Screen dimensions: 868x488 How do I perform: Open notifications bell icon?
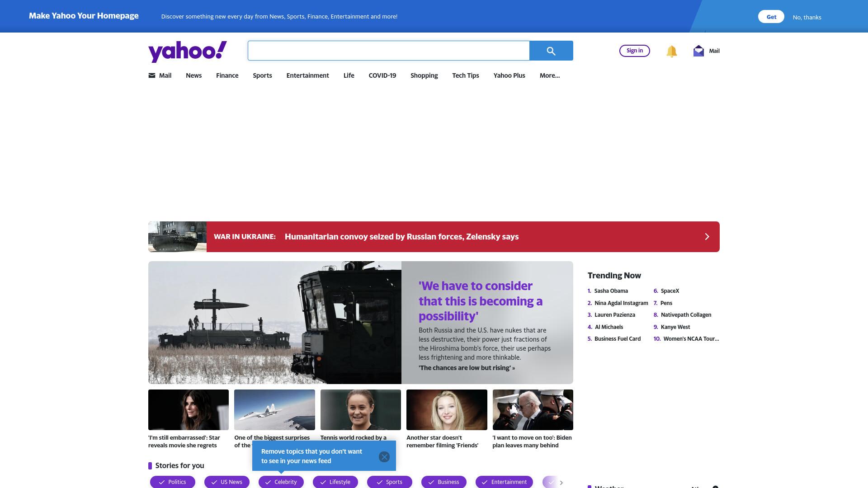[671, 51]
